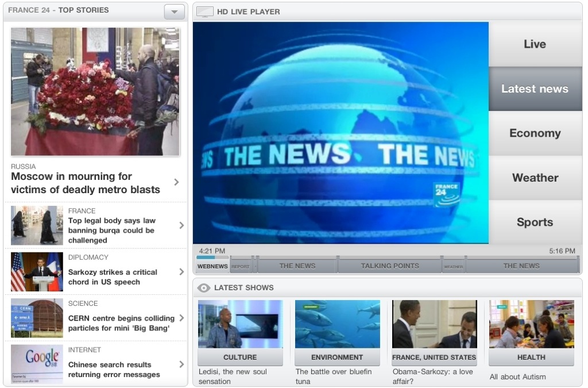Open the HEALTH autism show thumbnail

tap(531, 324)
